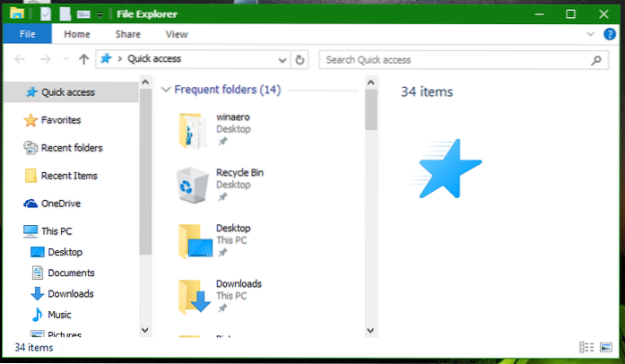The width and height of the screenshot is (625, 364).
Task: Go forward with the Forward arrow
Action: 46,59
